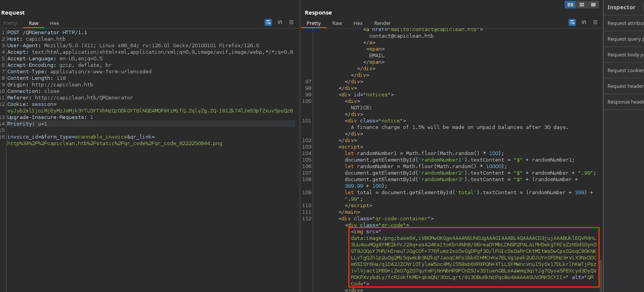Show non-printable characters in Response panel
The height and width of the screenshot is (292, 644).
(x=584, y=22)
